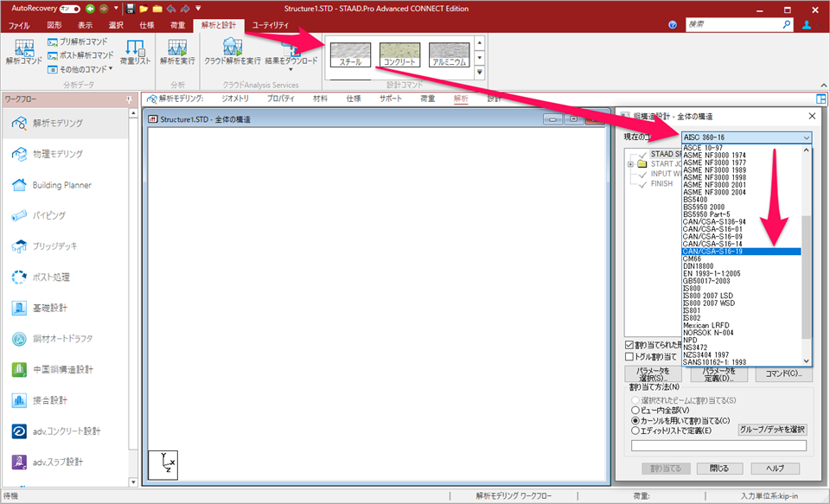Image resolution: width=830 pixels, height=504 pixels.
Task: Open the プロパティ page tab
Action: click(280, 99)
